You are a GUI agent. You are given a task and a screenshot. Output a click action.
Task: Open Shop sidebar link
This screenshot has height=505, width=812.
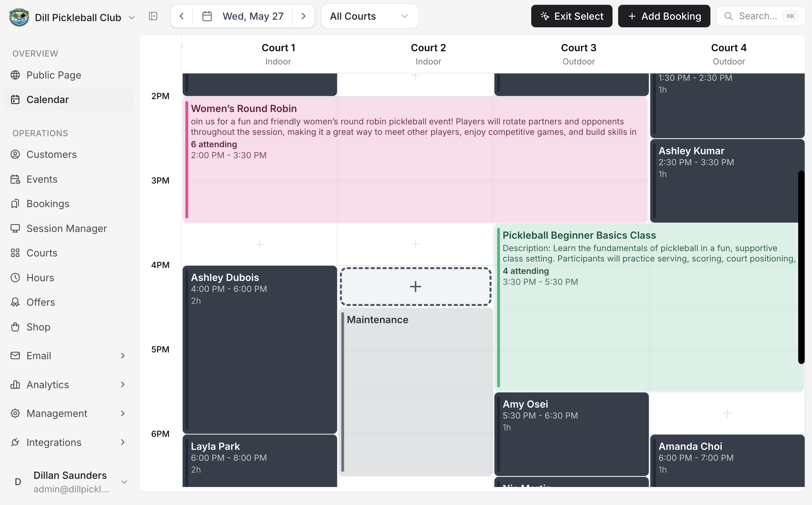tap(69, 327)
